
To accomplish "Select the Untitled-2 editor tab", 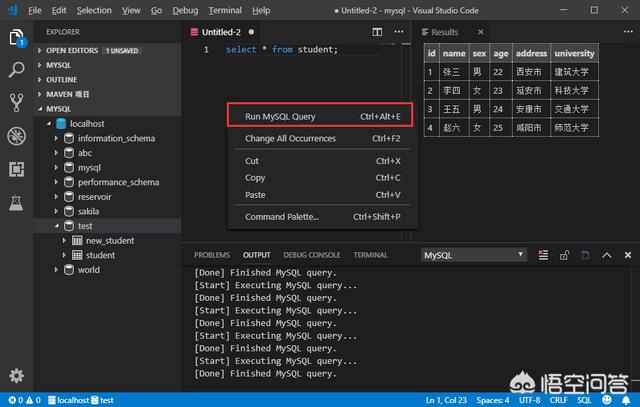I will click(222, 32).
